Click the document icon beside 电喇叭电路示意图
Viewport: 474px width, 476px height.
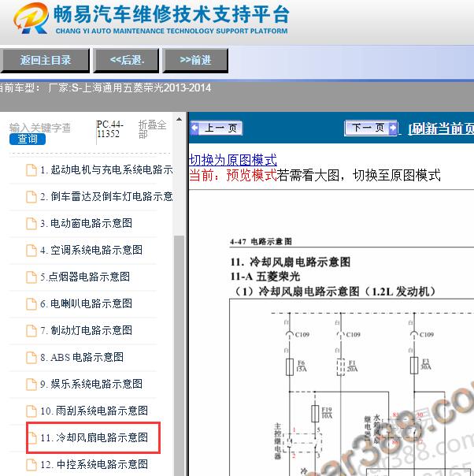pos(31,304)
